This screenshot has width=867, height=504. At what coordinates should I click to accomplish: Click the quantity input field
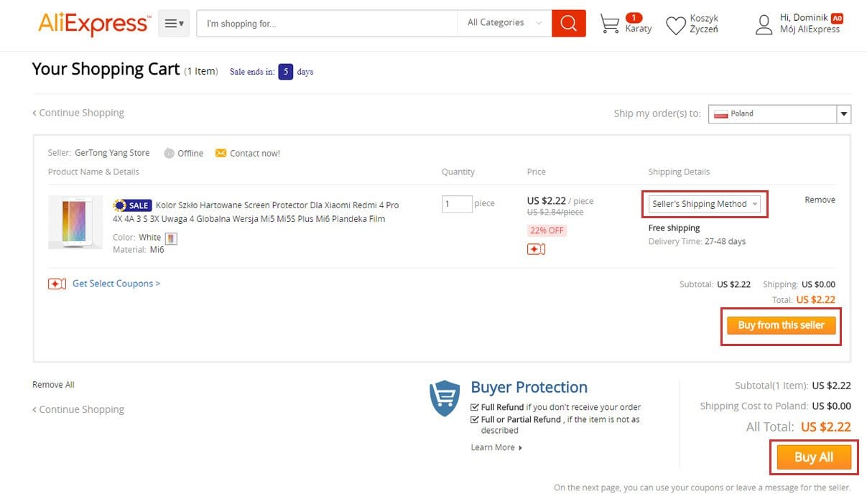(x=457, y=204)
